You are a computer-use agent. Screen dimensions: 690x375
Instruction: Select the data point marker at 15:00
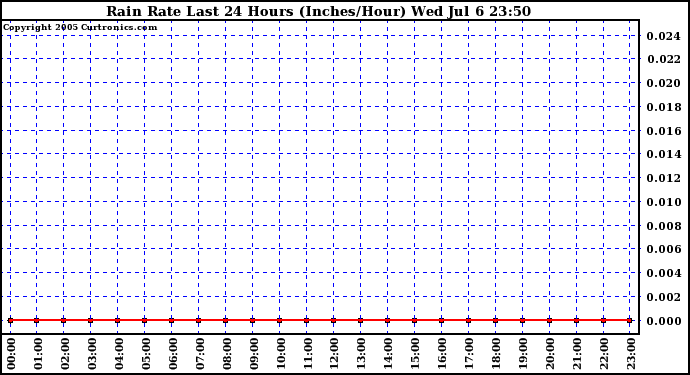coord(415,320)
